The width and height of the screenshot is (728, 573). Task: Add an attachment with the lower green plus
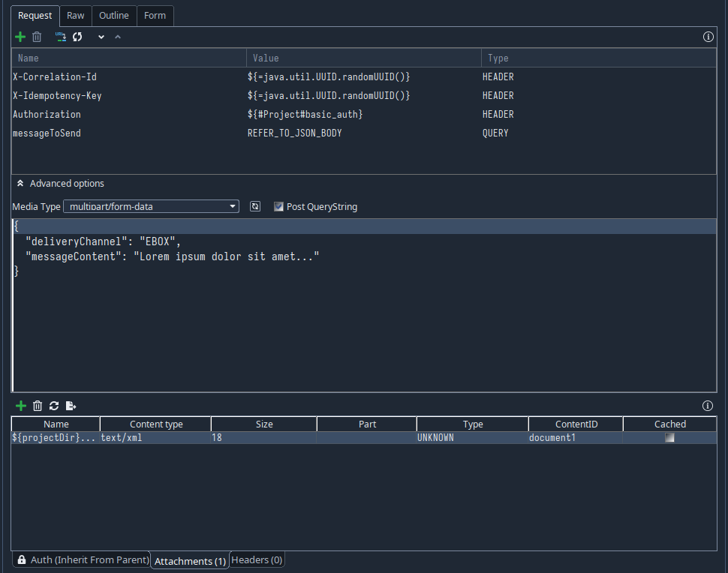20,406
